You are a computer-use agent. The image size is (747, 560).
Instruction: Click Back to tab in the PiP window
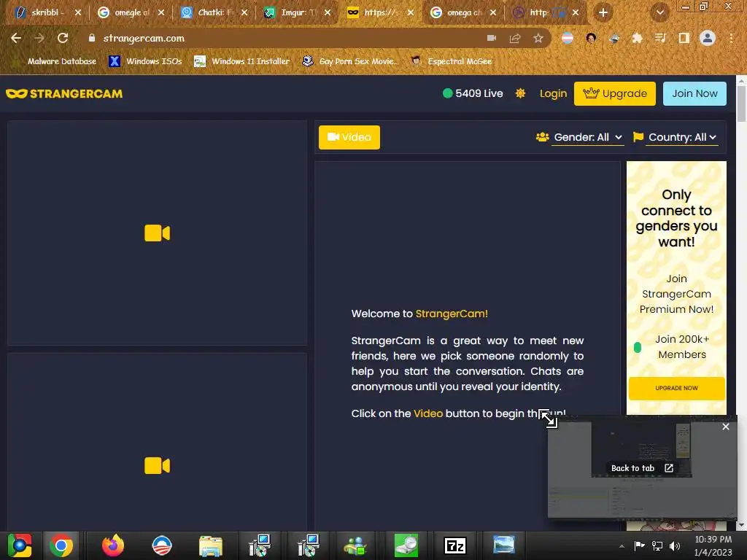point(641,468)
